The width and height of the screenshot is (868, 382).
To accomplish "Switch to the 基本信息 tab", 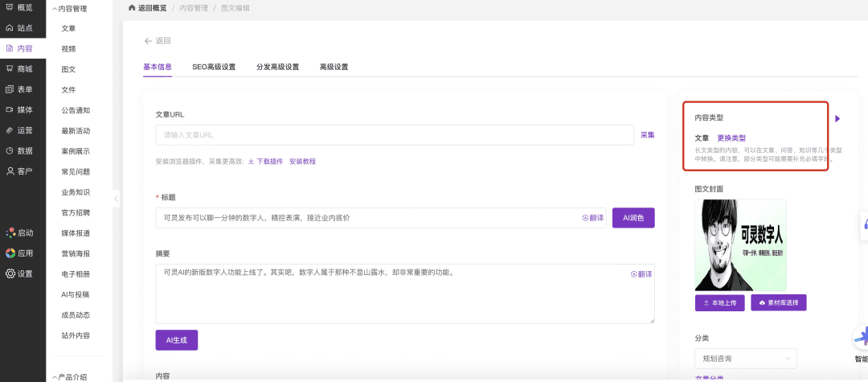I will pos(158,67).
